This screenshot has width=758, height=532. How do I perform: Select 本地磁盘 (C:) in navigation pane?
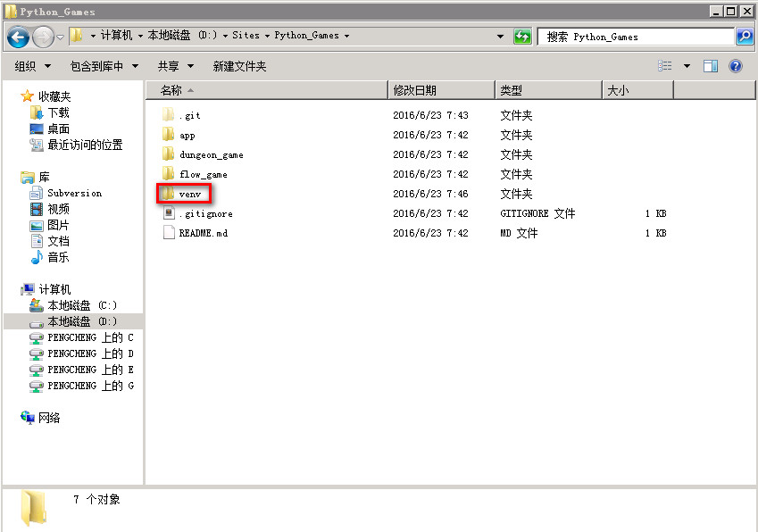(x=81, y=305)
